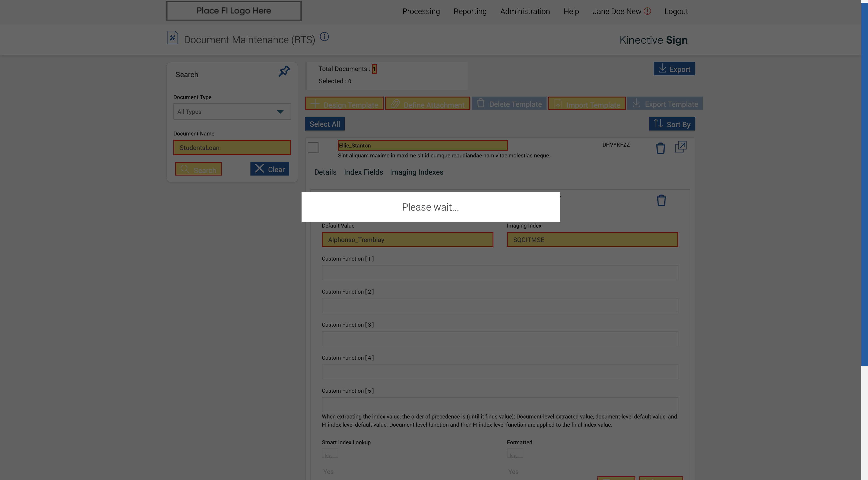The width and height of the screenshot is (868, 480).
Task: Click the pin icon in Search panel
Action: click(284, 71)
